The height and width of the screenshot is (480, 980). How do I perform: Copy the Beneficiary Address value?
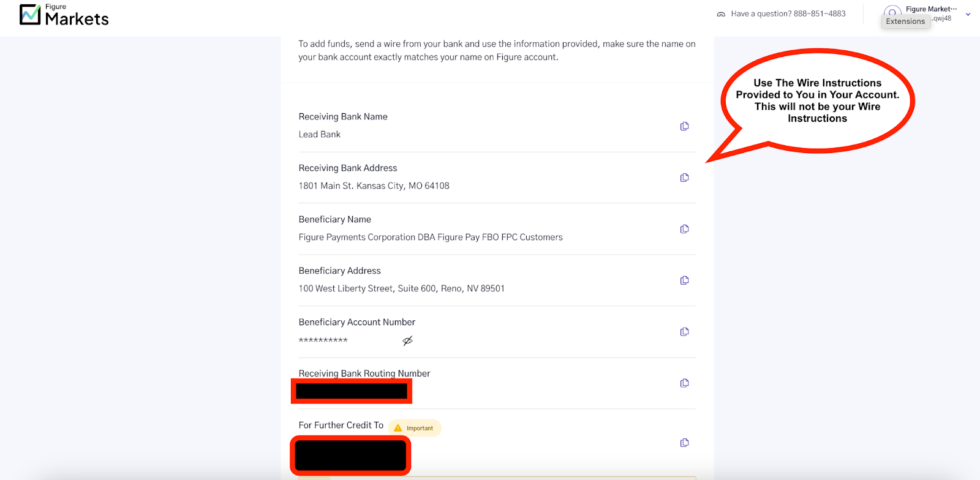[x=684, y=280]
